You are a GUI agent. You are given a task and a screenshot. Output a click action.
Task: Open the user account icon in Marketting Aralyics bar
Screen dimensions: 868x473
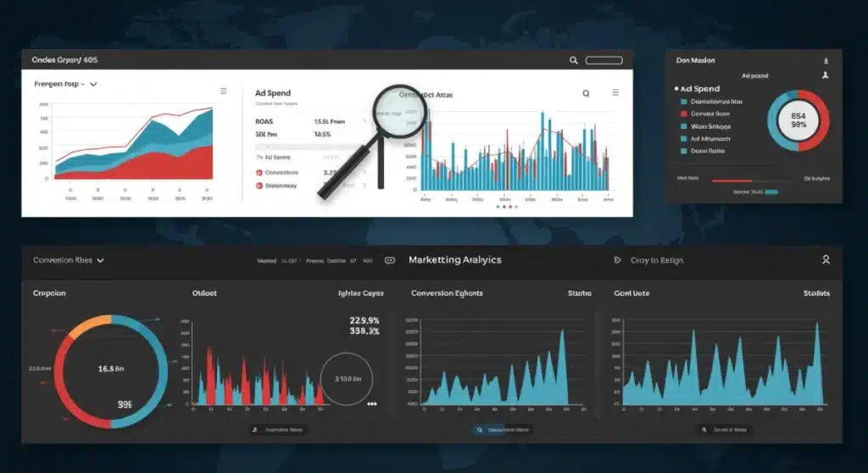(826, 259)
